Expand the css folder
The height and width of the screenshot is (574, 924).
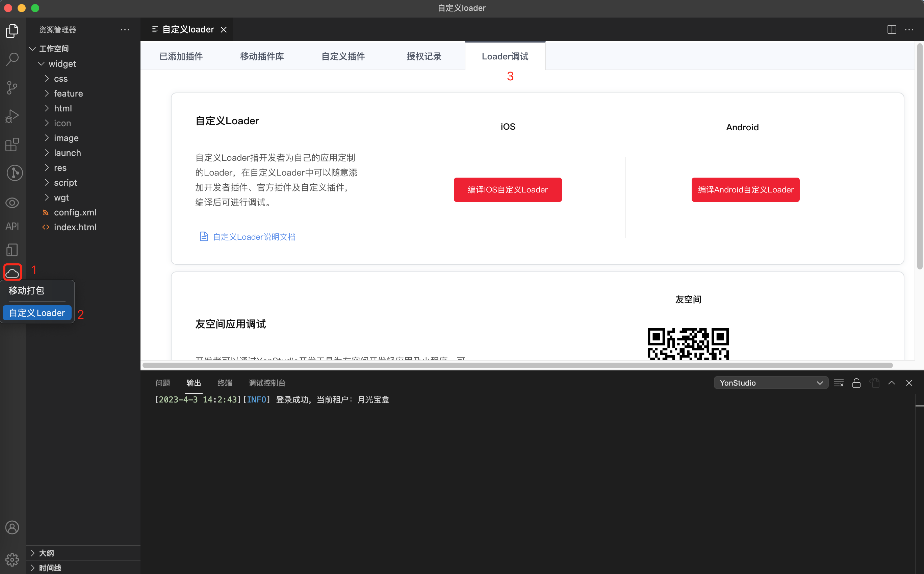click(61, 79)
